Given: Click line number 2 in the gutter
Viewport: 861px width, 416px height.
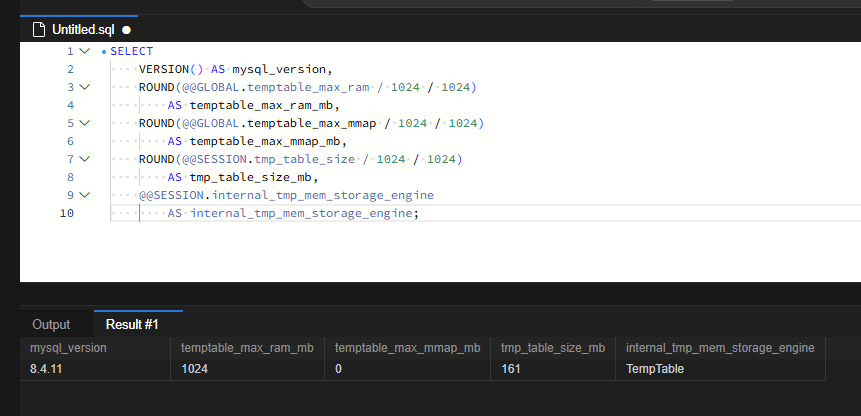Looking at the screenshot, I should click(x=70, y=69).
